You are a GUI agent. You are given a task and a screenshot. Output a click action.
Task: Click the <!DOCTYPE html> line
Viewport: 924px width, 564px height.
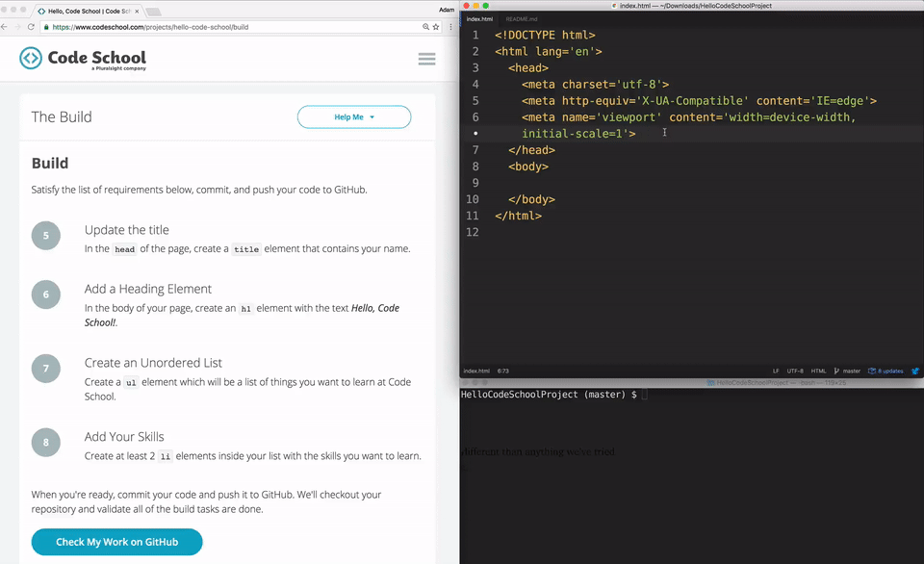[x=545, y=35]
